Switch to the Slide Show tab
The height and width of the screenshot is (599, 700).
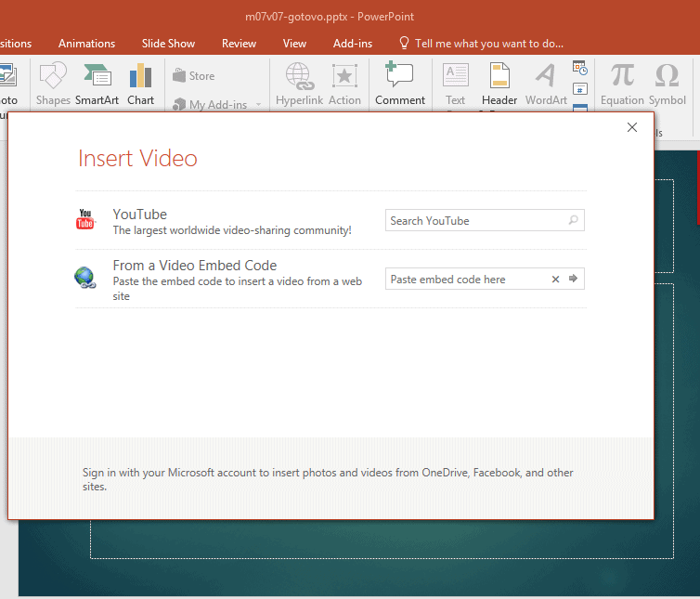click(x=168, y=44)
